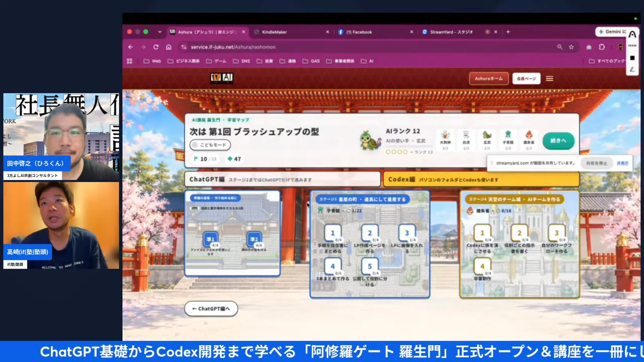The image size is (644, 362).
Task: Open Stage 4 lesson 4 卒業制作
Action: click(x=482, y=267)
